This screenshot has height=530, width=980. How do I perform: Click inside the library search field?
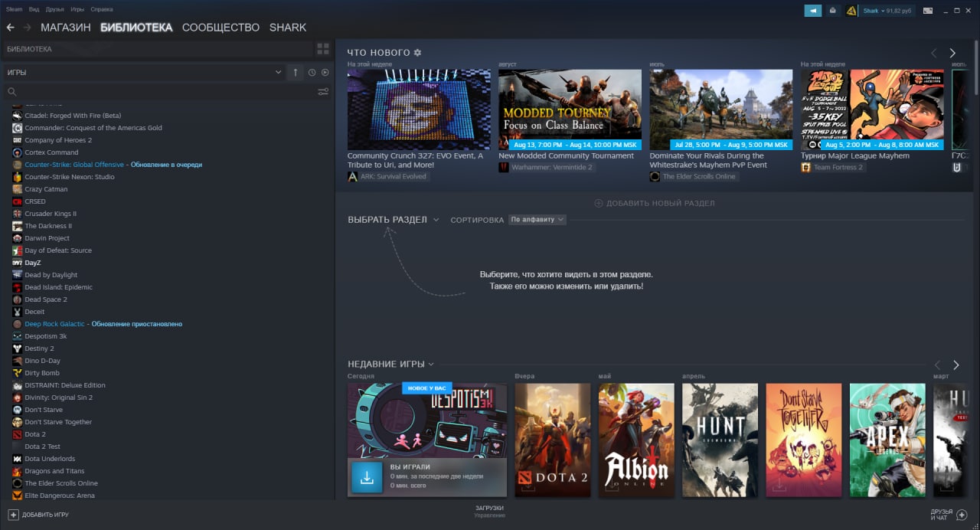pos(161,92)
